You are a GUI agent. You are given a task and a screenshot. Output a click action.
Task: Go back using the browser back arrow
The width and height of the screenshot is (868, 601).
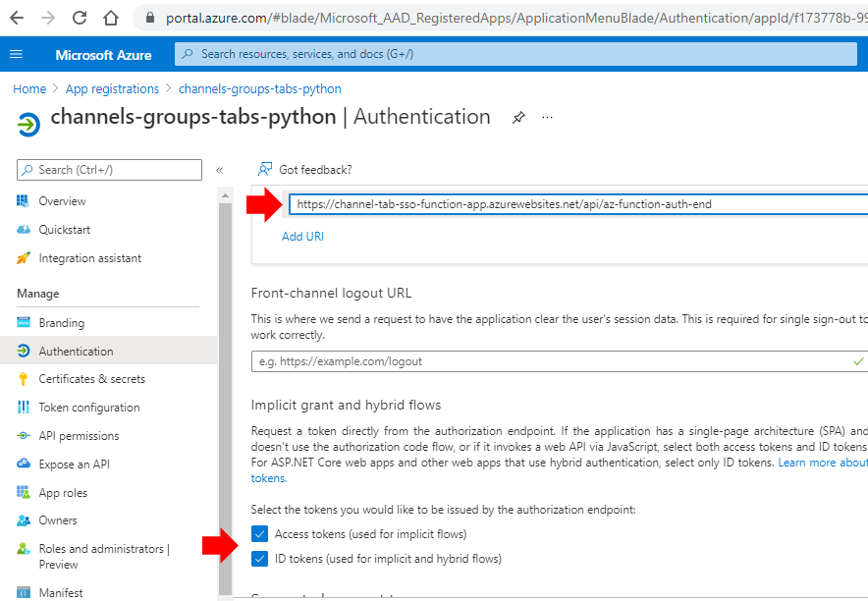click(17, 18)
